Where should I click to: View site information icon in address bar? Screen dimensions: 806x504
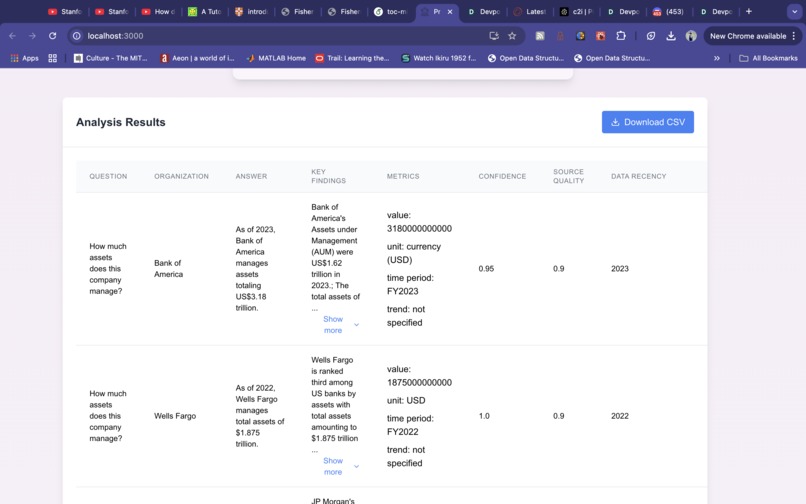click(77, 36)
